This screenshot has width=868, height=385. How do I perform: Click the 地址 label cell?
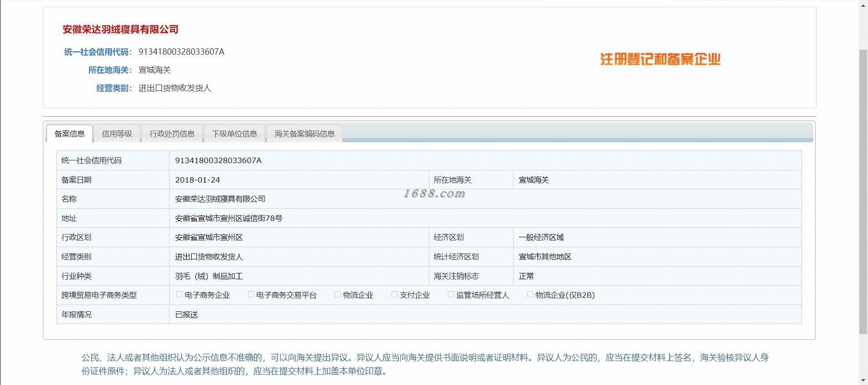pos(113,218)
